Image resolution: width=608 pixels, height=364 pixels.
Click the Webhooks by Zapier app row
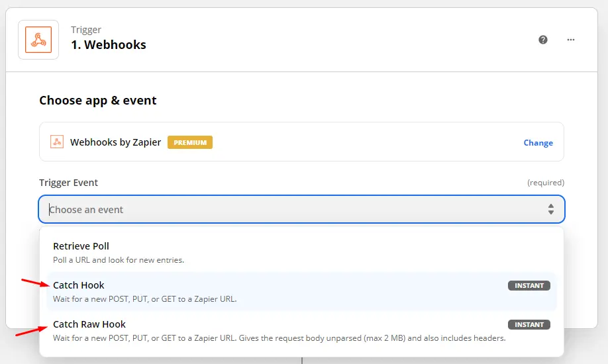301,142
